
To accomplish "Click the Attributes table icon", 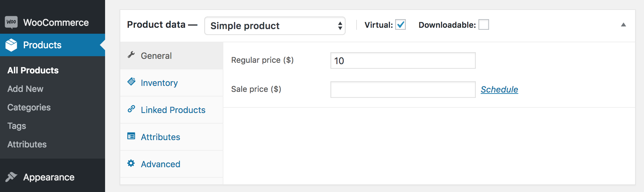I will (132, 136).
